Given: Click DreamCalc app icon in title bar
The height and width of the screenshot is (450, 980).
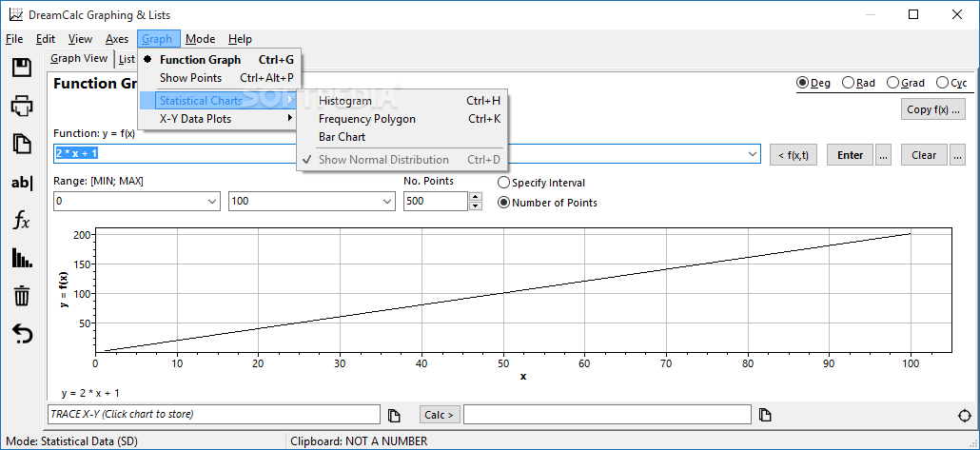Looking at the screenshot, I should point(16,14).
